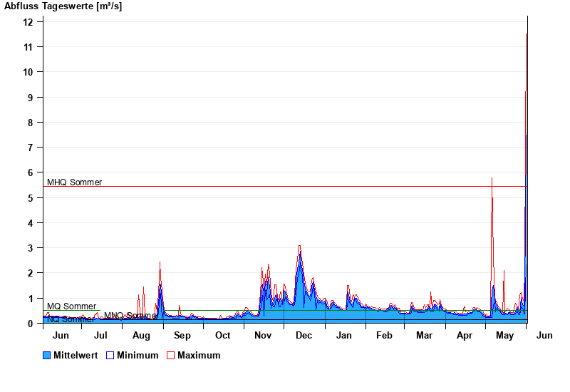Select the Mittelwert legend label
The width and height of the screenshot is (570, 392).
(x=75, y=355)
